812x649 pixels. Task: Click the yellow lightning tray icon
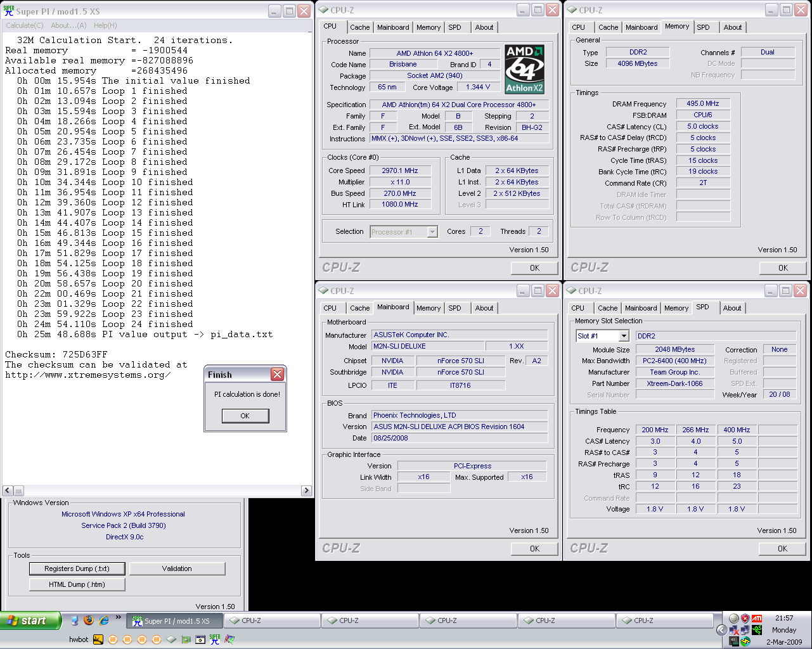pyautogui.click(x=745, y=641)
